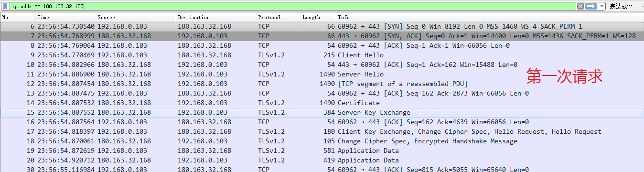Select packet 14 Certificate row
The width and height of the screenshot is (644, 172).
pyautogui.click(x=322, y=103)
